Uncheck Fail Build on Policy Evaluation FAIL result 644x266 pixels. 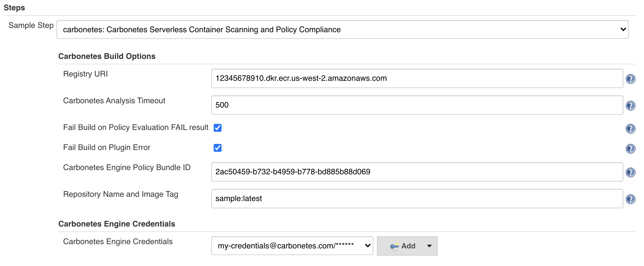tap(218, 128)
